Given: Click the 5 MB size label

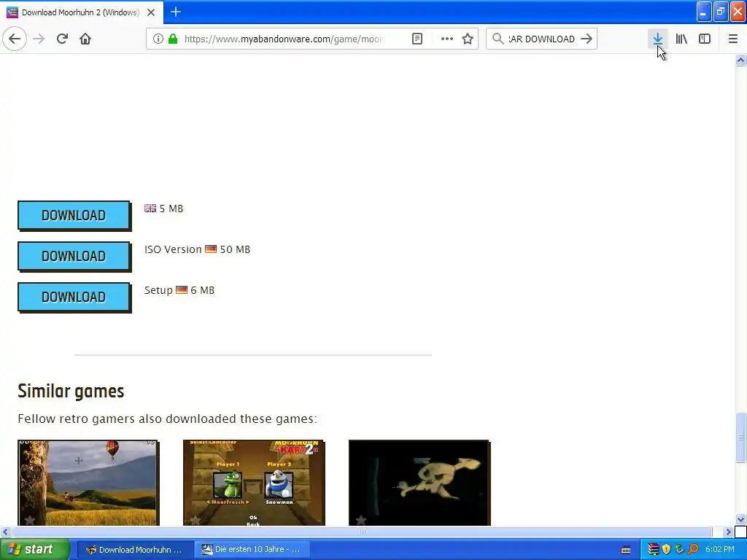Looking at the screenshot, I should tap(171, 209).
